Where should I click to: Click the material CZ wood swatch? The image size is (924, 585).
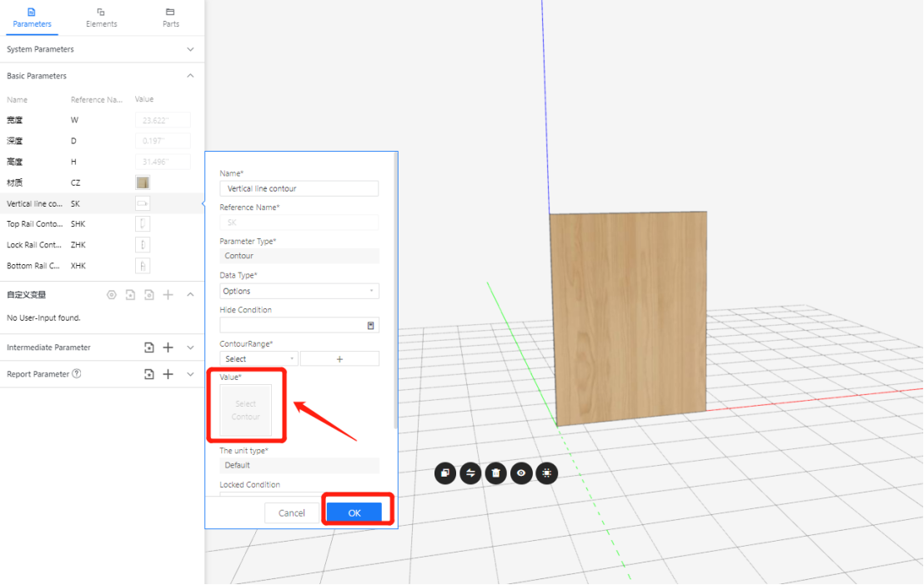[143, 182]
